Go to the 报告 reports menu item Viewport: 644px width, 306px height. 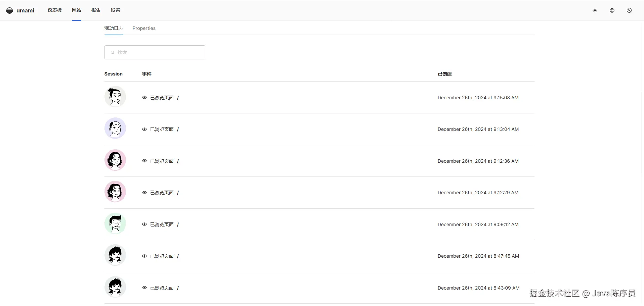click(96, 10)
